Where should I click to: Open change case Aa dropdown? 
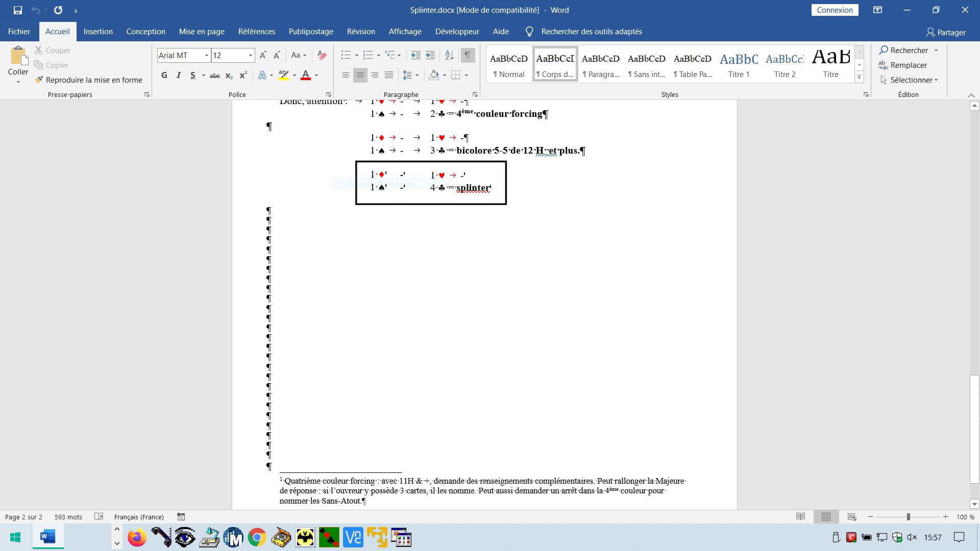(299, 55)
